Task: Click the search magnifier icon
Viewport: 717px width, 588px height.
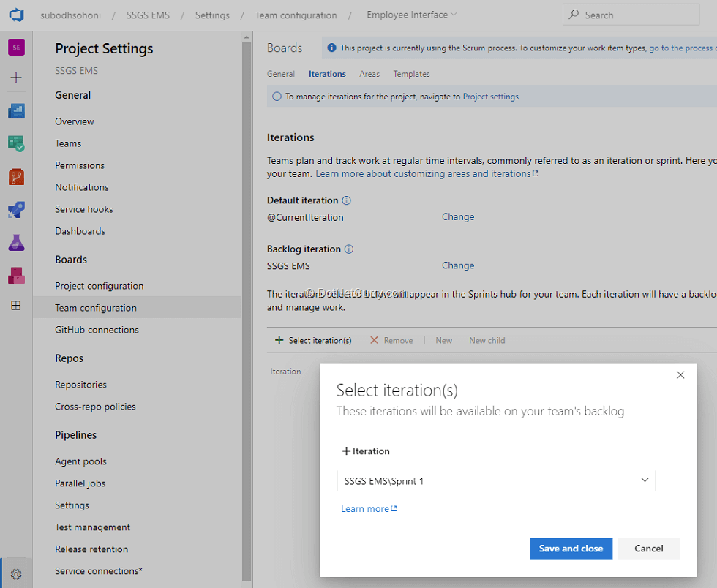Action: pyautogui.click(x=574, y=15)
